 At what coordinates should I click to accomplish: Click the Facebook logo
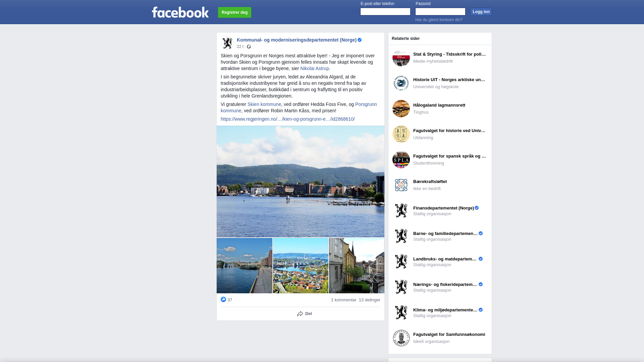click(x=180, y=12)
